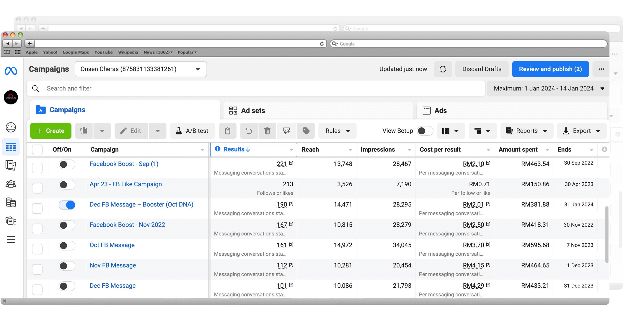The height and width of the screenshot is (321, 644).
Task: Turn on Facebook Boost - Sep (1) campaign
Action: coord(67,164)
